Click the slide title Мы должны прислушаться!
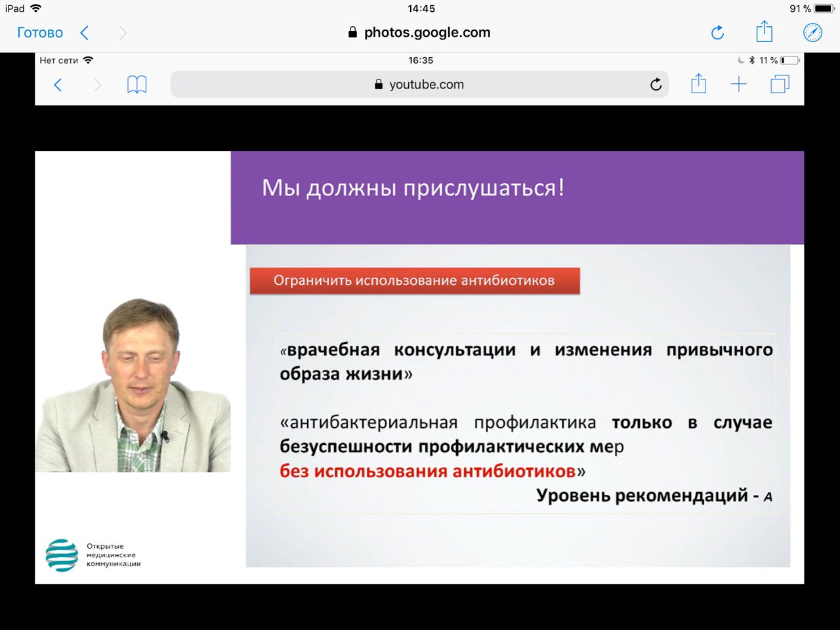The height and width of the screenshot is (630, 840). click(x=413, y=188)
